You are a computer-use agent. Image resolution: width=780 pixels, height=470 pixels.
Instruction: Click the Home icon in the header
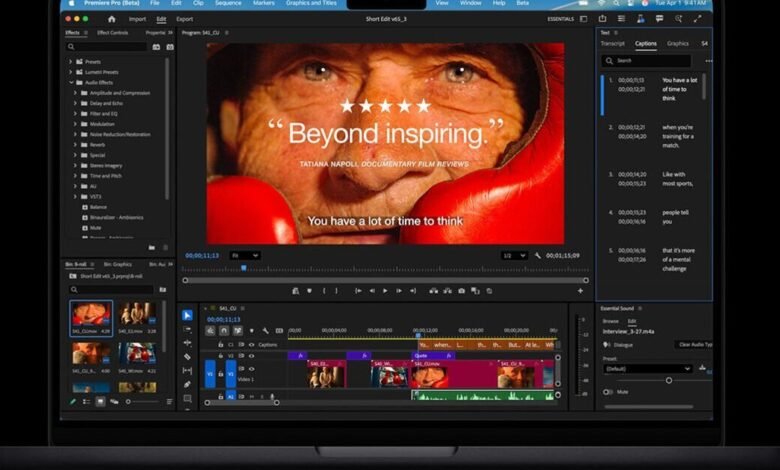click(x=111, y=18)
